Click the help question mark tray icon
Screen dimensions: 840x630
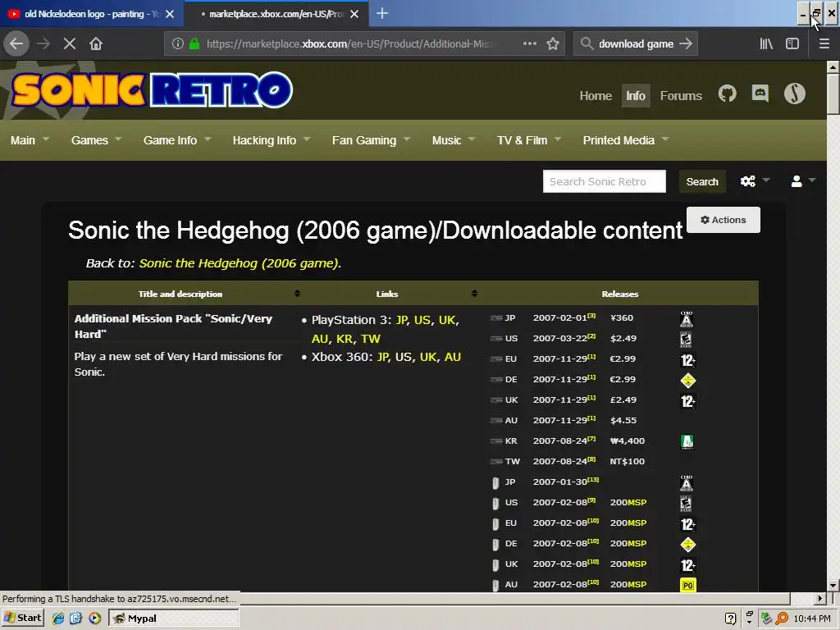pyautogui.click(x=730, y=619)
